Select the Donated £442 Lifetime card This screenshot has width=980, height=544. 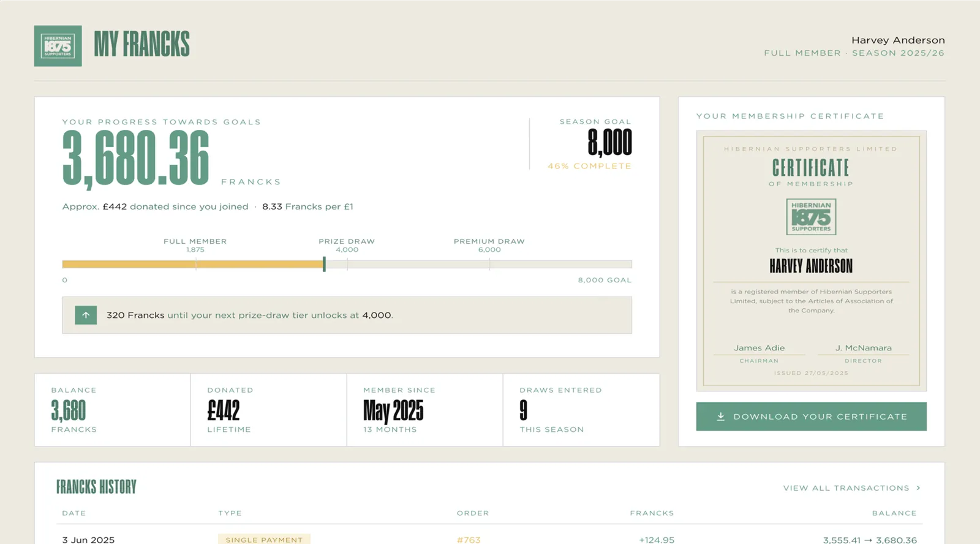(x=269, y=410)
